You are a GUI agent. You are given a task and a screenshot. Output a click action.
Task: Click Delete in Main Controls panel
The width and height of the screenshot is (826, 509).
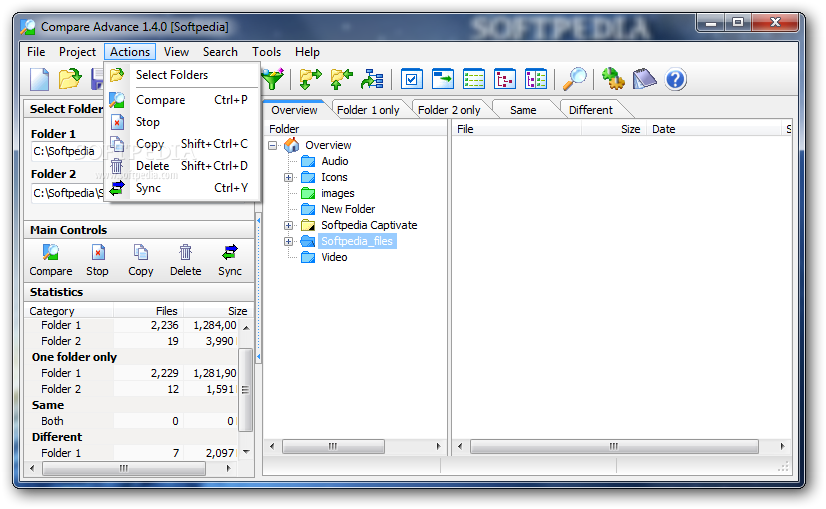coord(185,260)
